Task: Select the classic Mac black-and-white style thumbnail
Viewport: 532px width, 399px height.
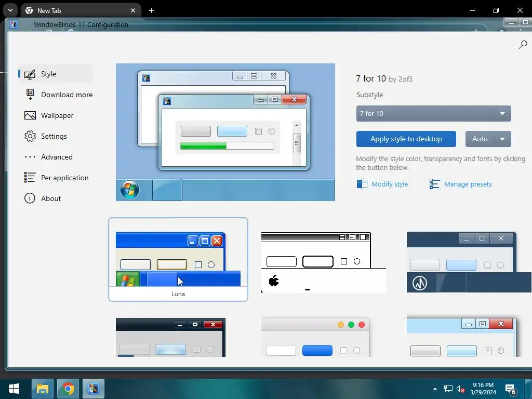Action: [323, 262]
